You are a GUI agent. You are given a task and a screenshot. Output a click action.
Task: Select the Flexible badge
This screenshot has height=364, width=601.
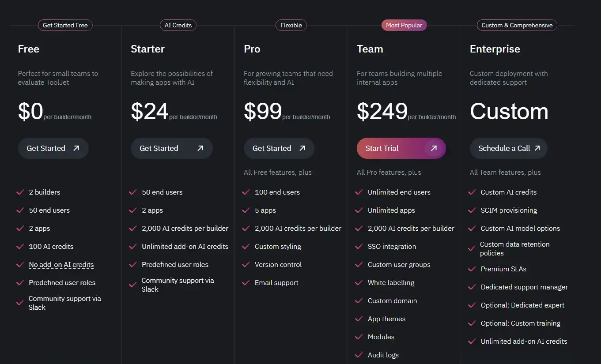click(291, 25)
